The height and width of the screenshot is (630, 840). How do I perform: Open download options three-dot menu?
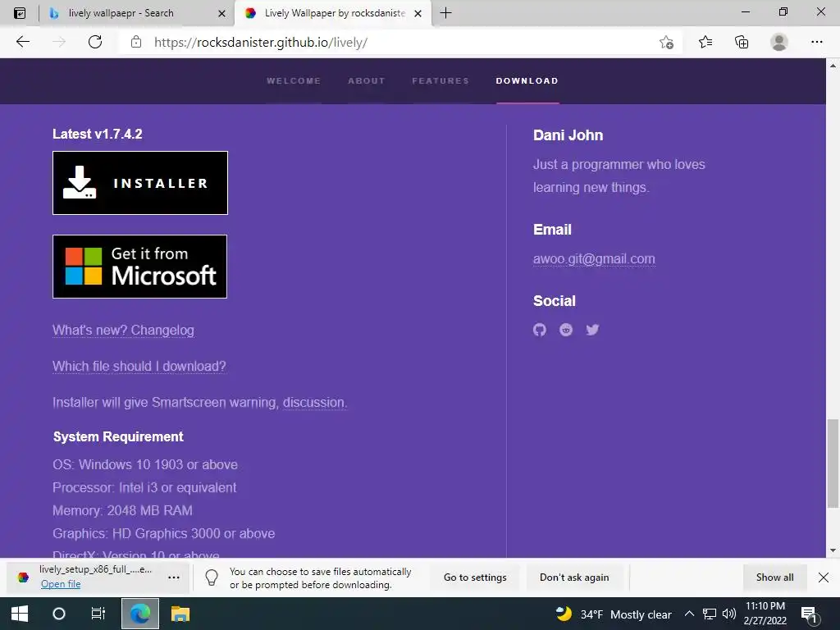click(174, 577)
